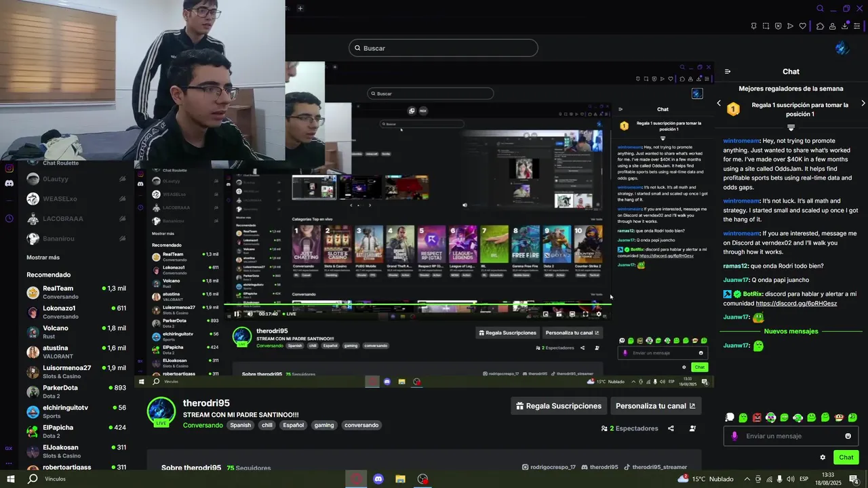Viewport: 868px width, 488px height.
Task: Show next top gifter with right arrow
Action: point(863,104)
